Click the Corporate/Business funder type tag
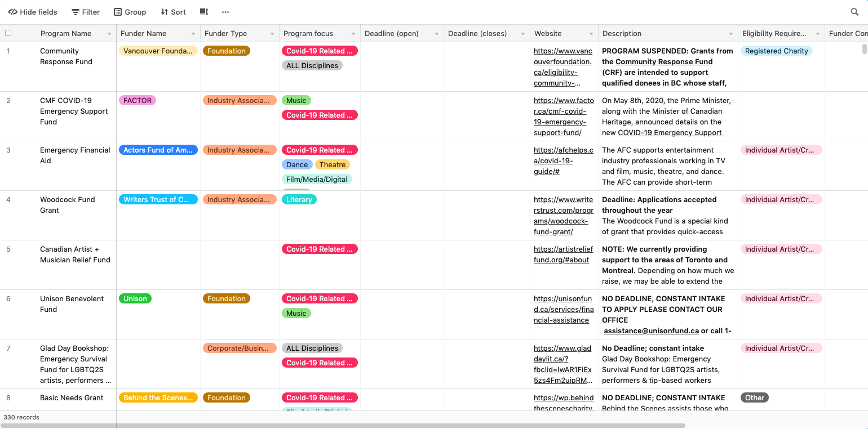 pyautogui.click(x=240, y=348)
